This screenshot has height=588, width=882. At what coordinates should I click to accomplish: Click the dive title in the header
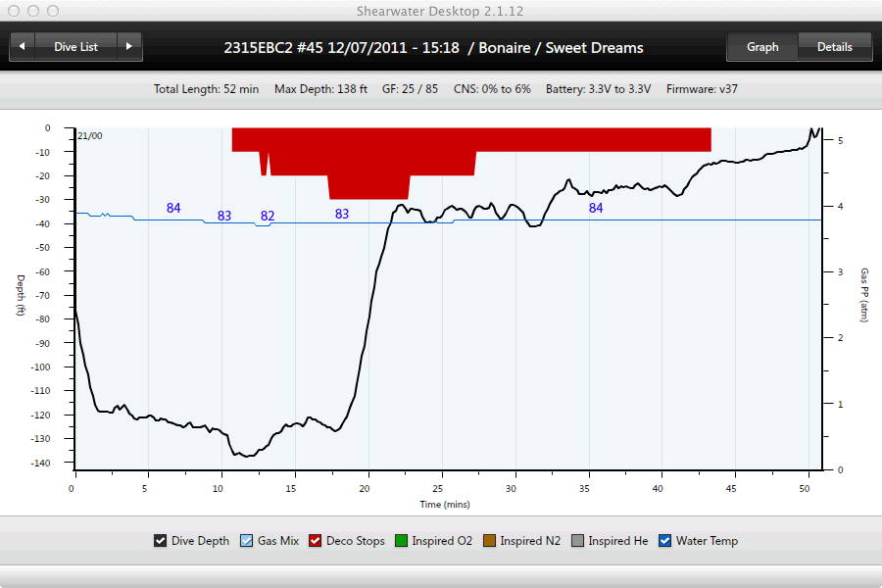[x=433, y=47]
